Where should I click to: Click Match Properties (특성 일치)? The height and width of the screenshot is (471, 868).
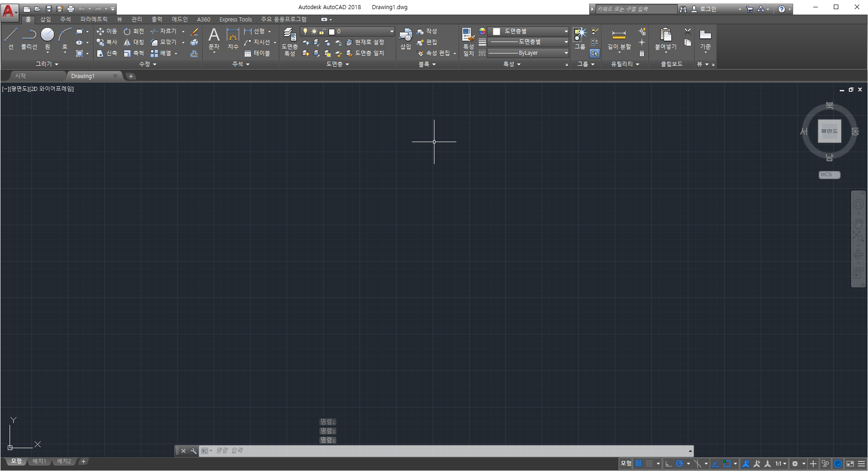[469, 42]
